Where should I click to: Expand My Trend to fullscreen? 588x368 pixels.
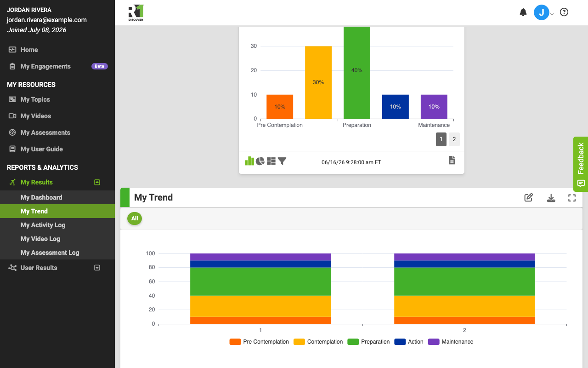pos(572,198)
